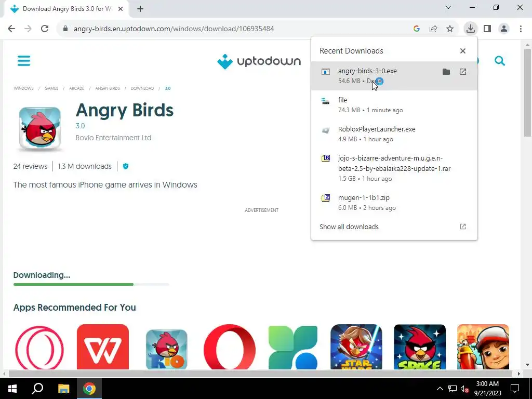Open Angry Birds Star Wars recommended app
This screenshot has height=399, width=532.
[356, 347]
